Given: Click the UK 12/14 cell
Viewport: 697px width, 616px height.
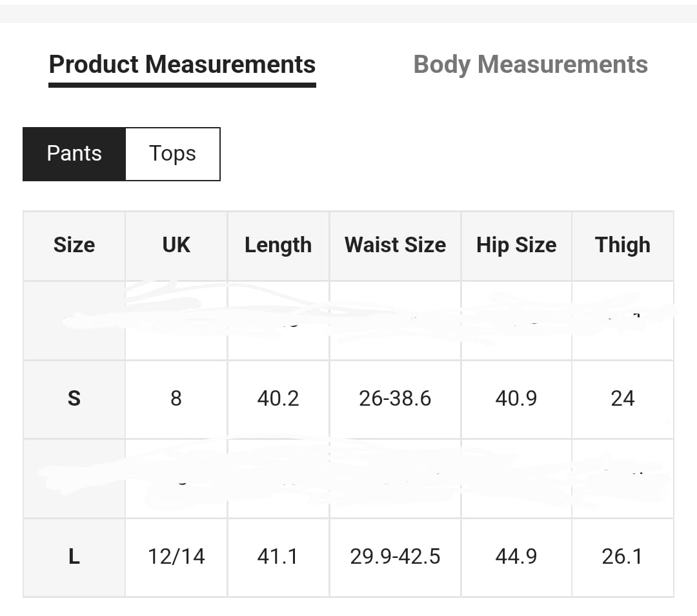Looking at the screenshot, I should click(176, 557).
